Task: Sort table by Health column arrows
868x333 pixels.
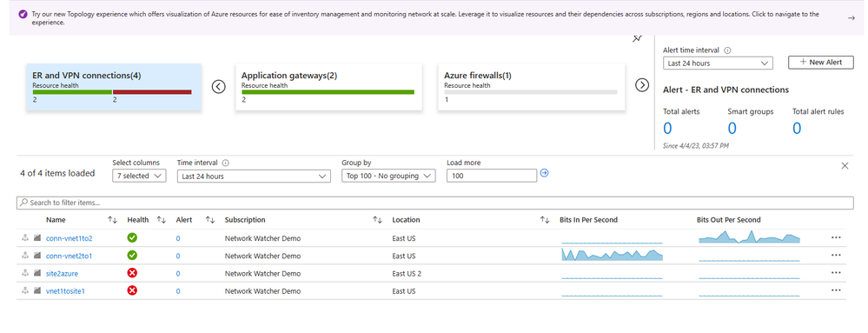Action: 161,220
